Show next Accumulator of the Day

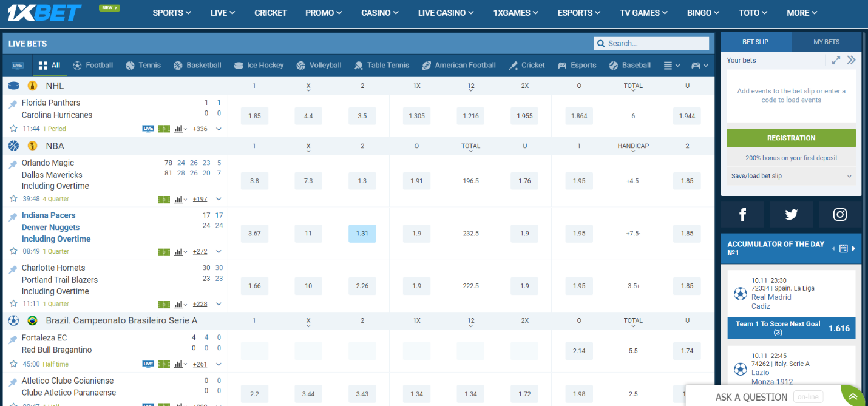[853, 248]
